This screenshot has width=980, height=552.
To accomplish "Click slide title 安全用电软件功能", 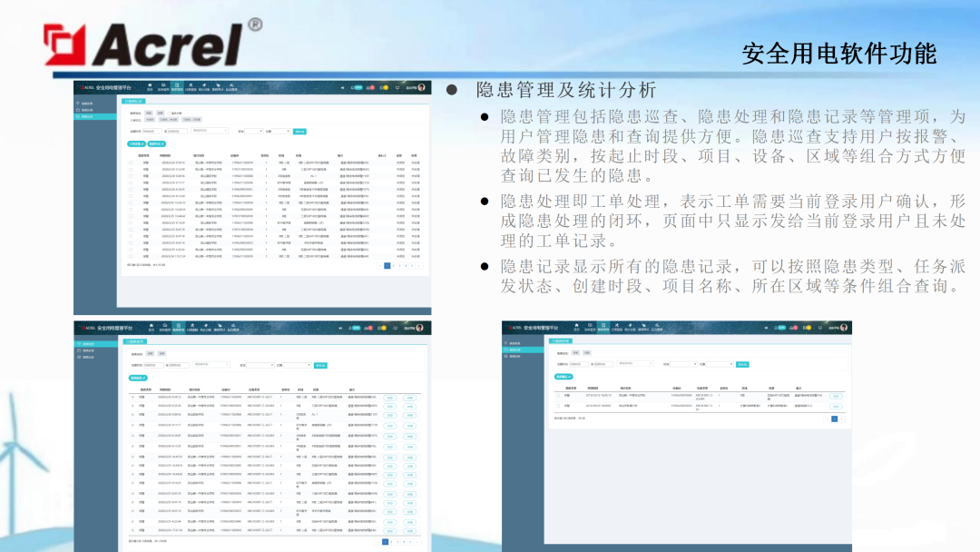I will (838, 54).
